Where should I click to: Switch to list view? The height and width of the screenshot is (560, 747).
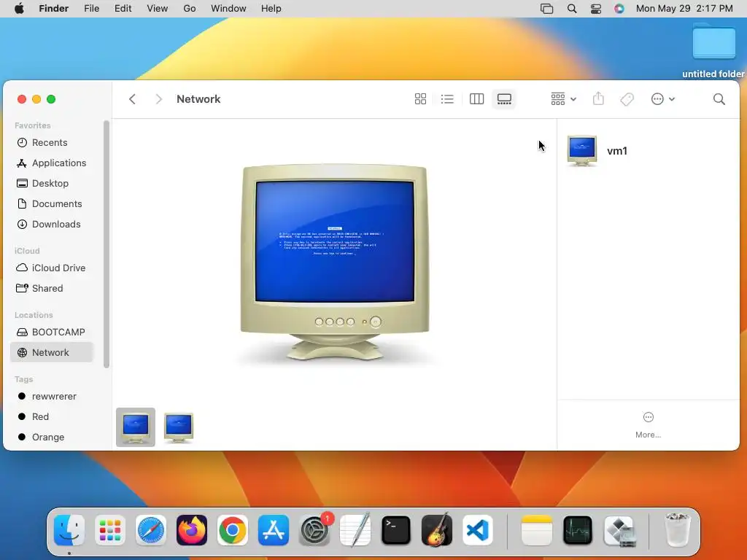click(x=447, y=99)
